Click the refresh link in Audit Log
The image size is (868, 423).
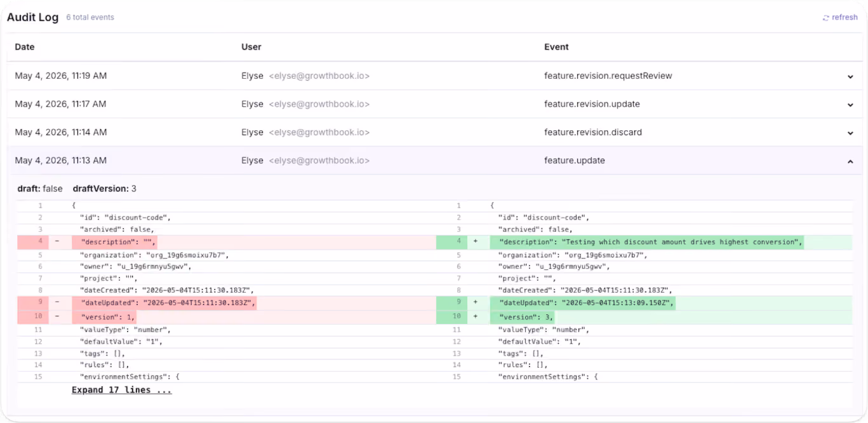pos(840,18)
